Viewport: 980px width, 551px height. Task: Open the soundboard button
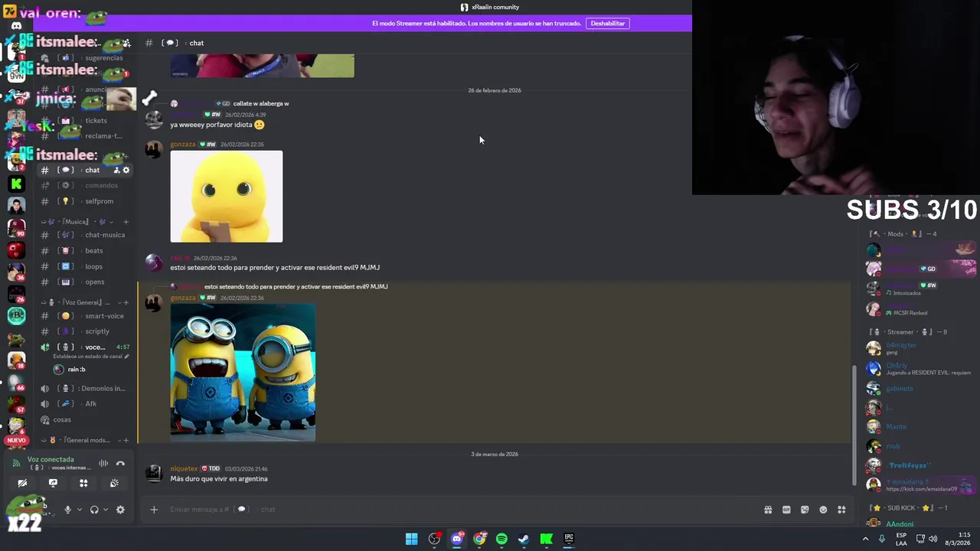coord(114,484)
